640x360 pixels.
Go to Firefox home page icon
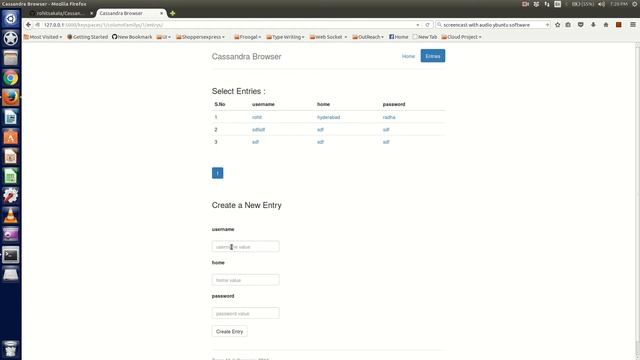click(x=606, y=25)
